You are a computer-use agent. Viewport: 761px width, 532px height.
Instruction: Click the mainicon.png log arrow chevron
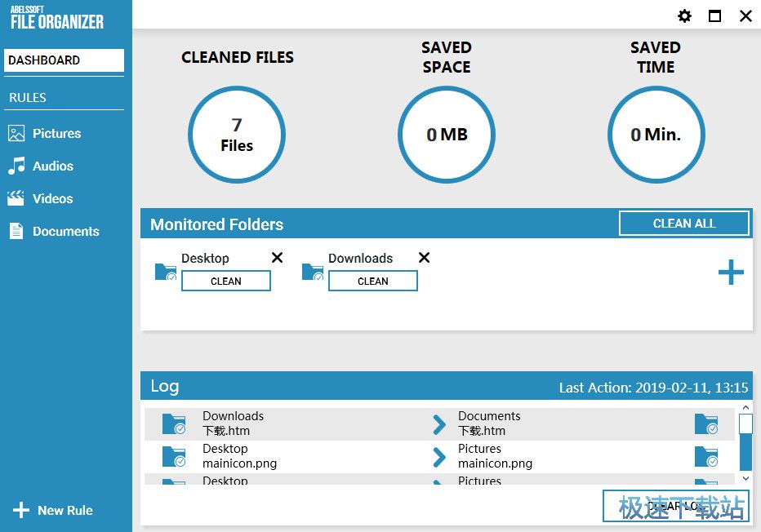pyautogui.click(x=439, y=457)
